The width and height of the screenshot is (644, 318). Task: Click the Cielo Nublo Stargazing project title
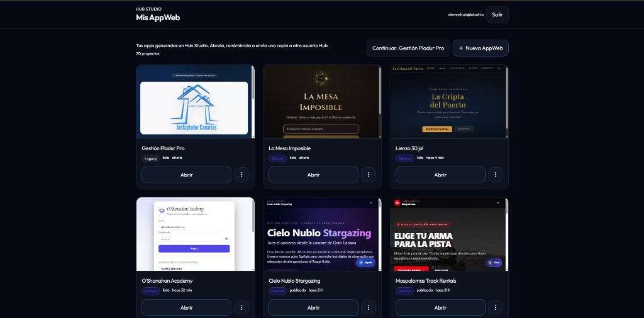294,281
